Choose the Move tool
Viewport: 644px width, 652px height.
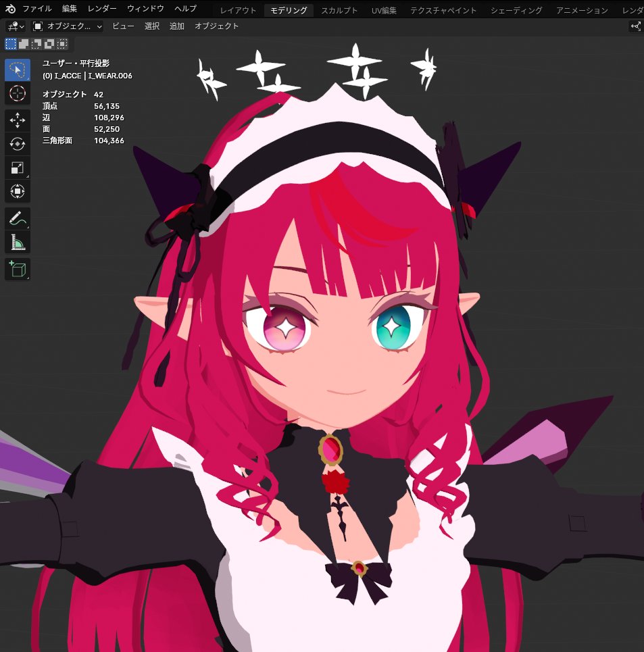18,120
